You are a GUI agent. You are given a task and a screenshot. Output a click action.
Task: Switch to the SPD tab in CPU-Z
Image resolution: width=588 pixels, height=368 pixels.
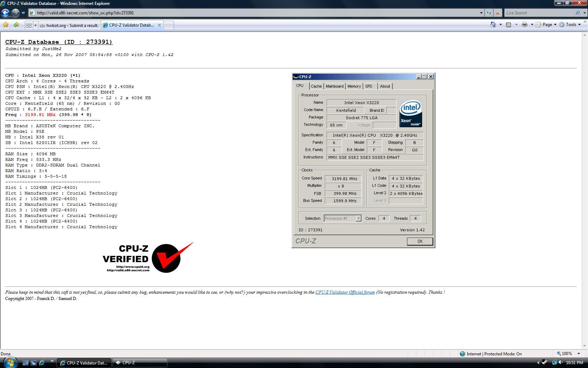(x=369, y=86)
